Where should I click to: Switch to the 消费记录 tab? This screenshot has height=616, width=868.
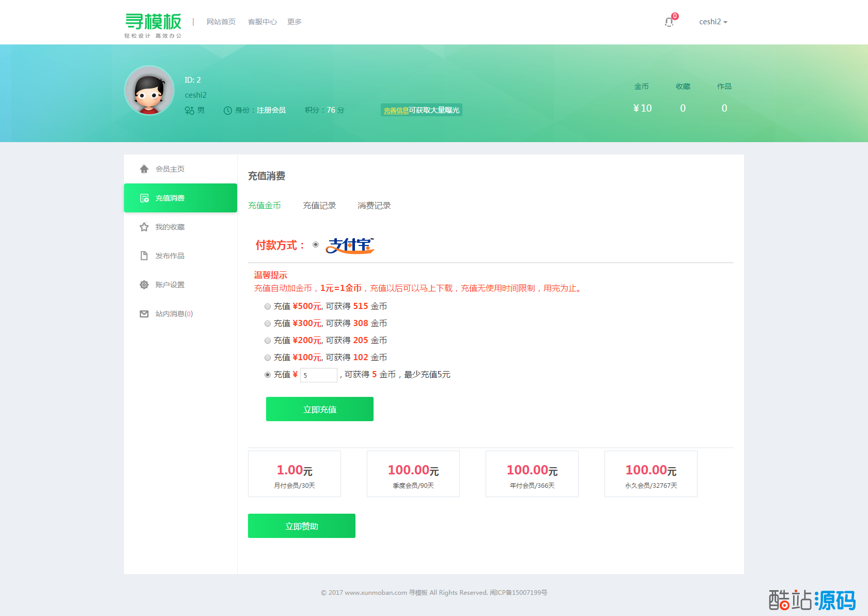(374, 206)
